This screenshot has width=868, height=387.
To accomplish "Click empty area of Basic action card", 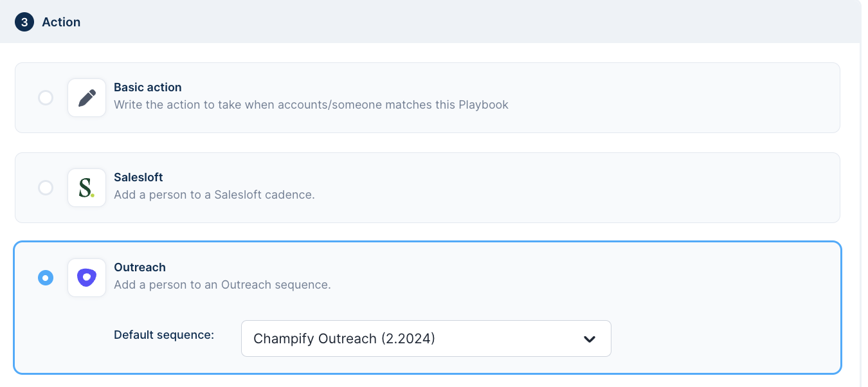I will [x=675, y=98].
